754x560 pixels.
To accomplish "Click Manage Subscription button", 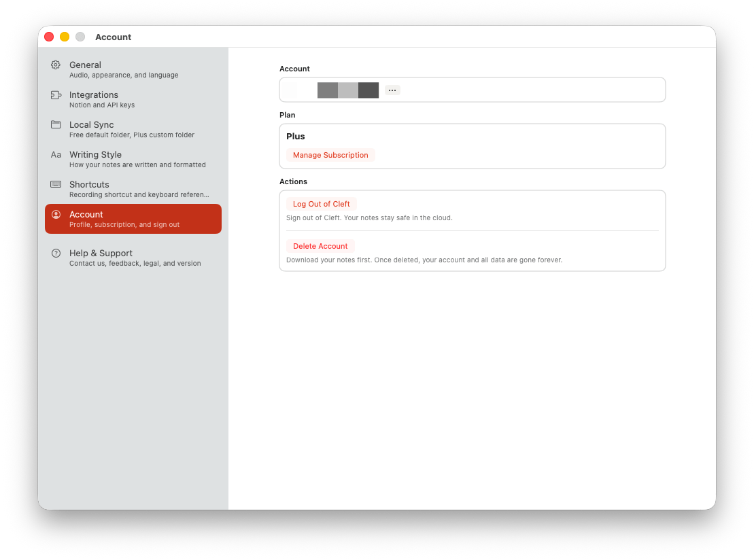I will (330, 155).
